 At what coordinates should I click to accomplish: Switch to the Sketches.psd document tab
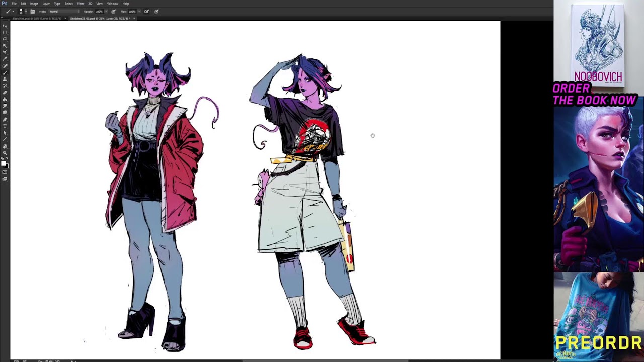tap(37, 18)
